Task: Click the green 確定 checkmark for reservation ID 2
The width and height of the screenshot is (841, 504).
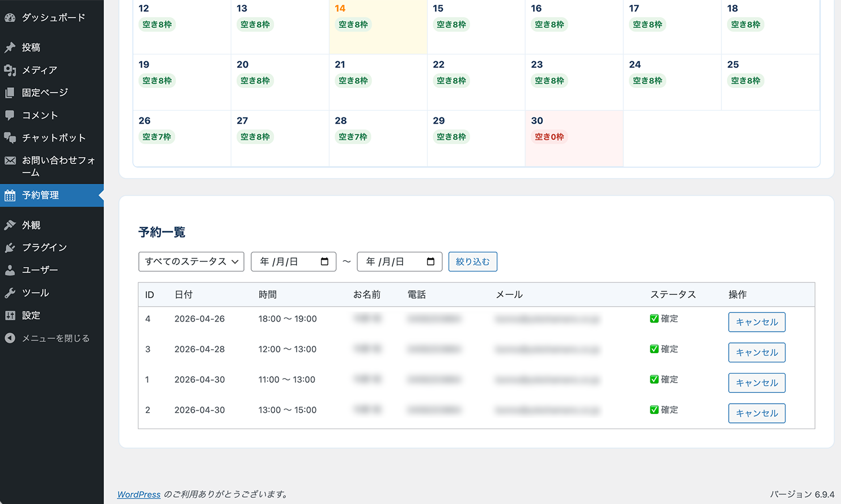Action: (654, 410)
